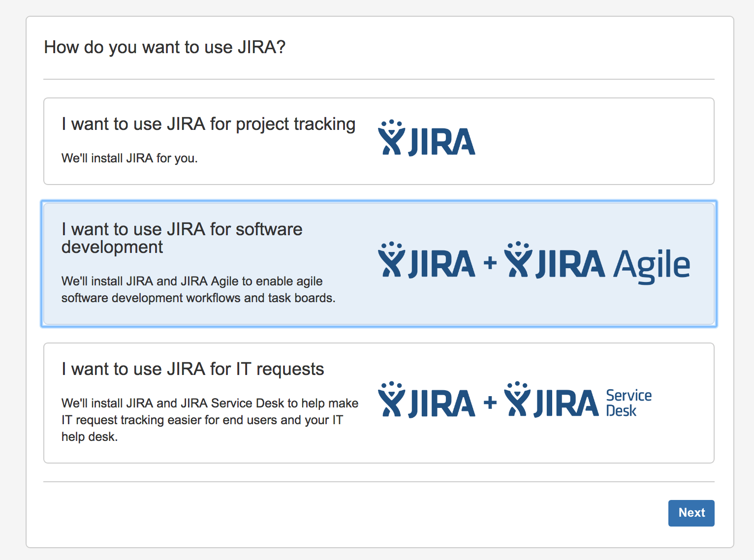Viewport: 754px width, 560px height.
Task: Click the text 'We'll install JIRA for you'
Action: 129,158
